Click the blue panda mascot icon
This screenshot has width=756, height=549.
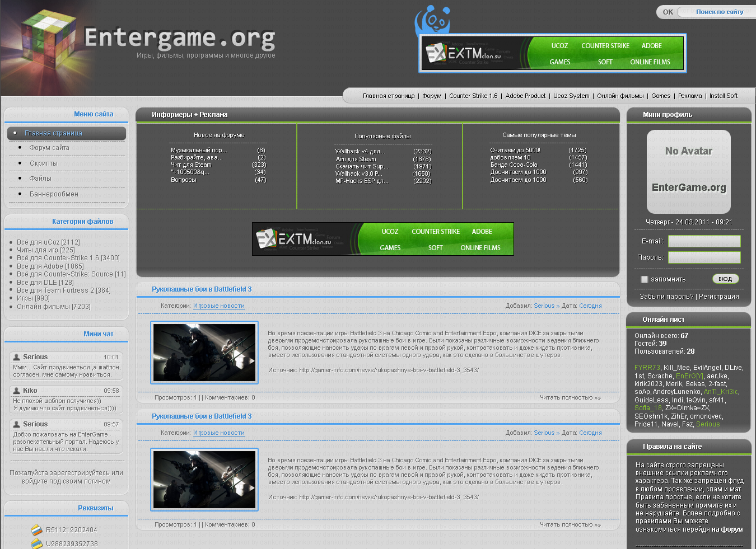coord(433,20)
